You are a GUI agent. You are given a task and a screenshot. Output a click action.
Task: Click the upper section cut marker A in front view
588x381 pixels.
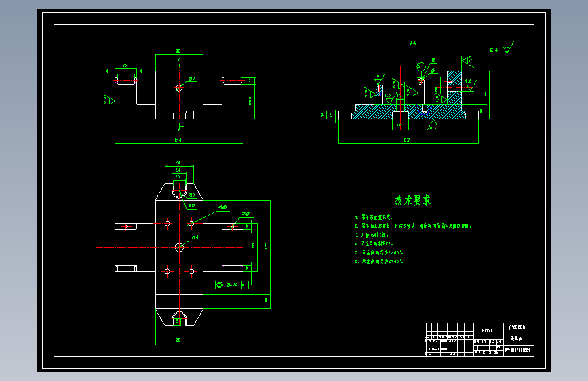[x=179, y=60]
